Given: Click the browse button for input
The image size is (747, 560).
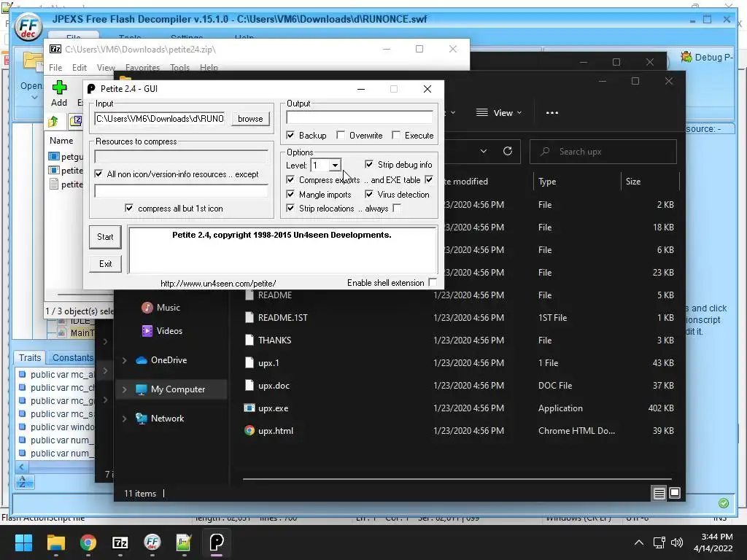Looking at the screenshot, I should coord(250,119).
